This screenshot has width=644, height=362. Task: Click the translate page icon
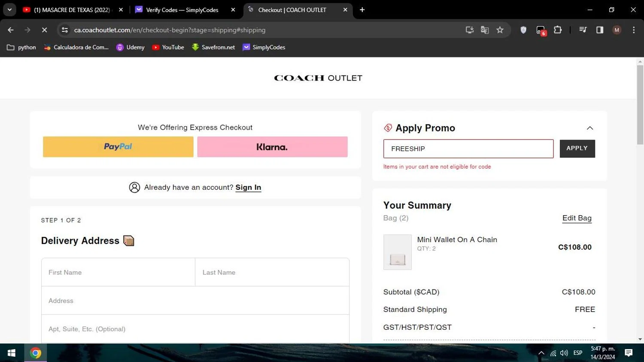point(485,30)
